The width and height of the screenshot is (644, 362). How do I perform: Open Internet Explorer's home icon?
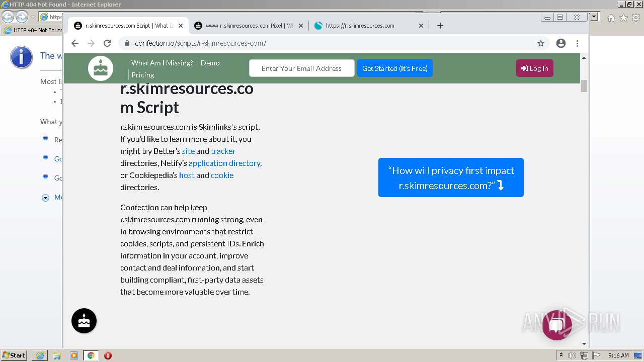click(x=611, y=18)
